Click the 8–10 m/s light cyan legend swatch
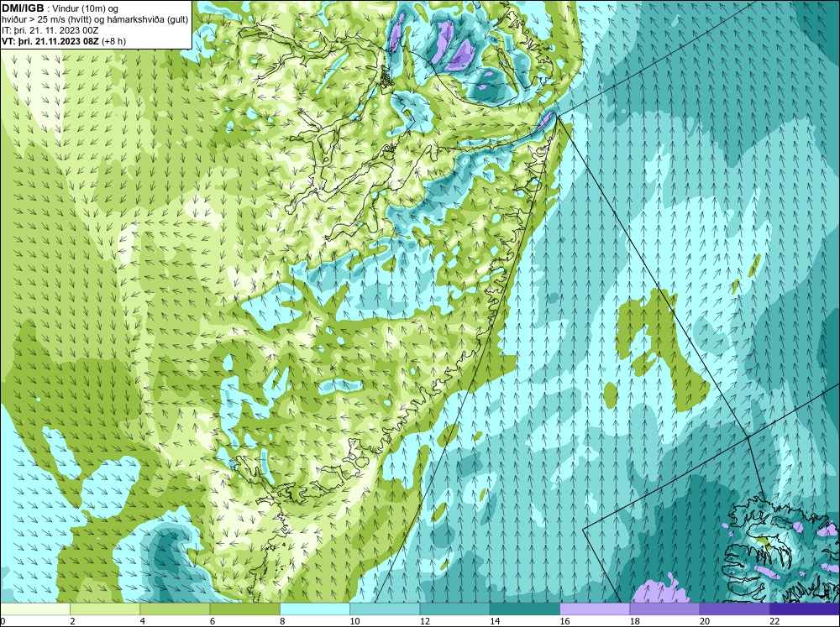 [x=315, y=609]
